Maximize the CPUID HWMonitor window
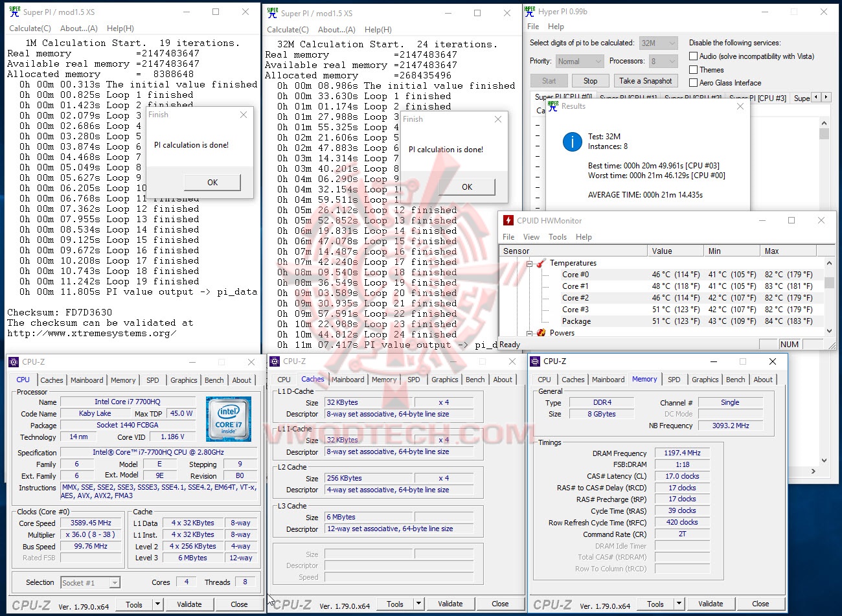Image resolution: width=842 pixels, height=616 pixels. coord(791,220)
